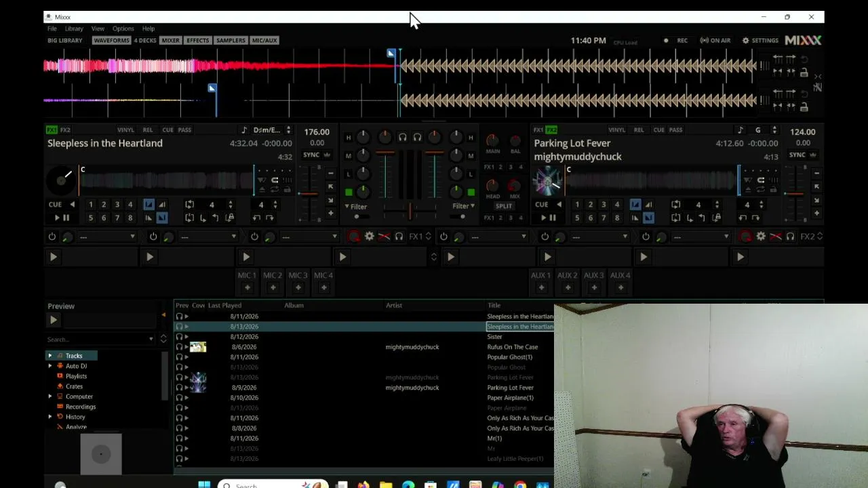Open the View menu

click(x=98, y=28)
